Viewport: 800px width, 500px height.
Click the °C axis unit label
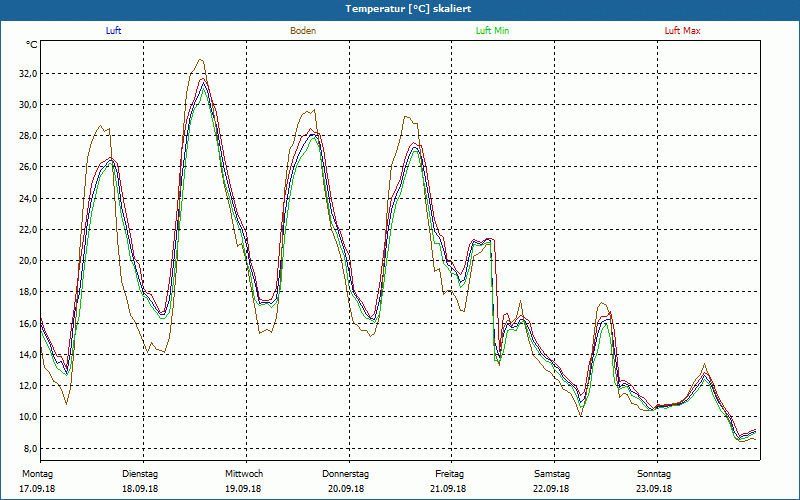[x=32, y=45]
